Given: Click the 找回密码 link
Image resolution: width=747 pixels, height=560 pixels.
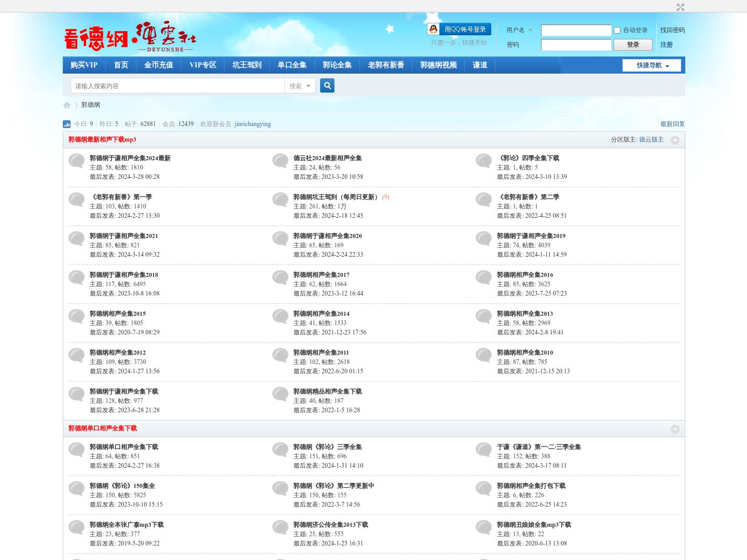Looking at the screenshot, I should 672,30.
